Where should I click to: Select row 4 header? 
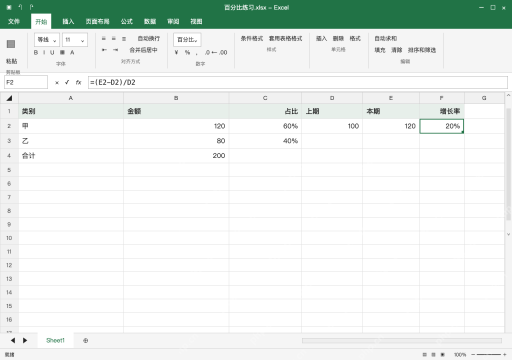point(9,156)
